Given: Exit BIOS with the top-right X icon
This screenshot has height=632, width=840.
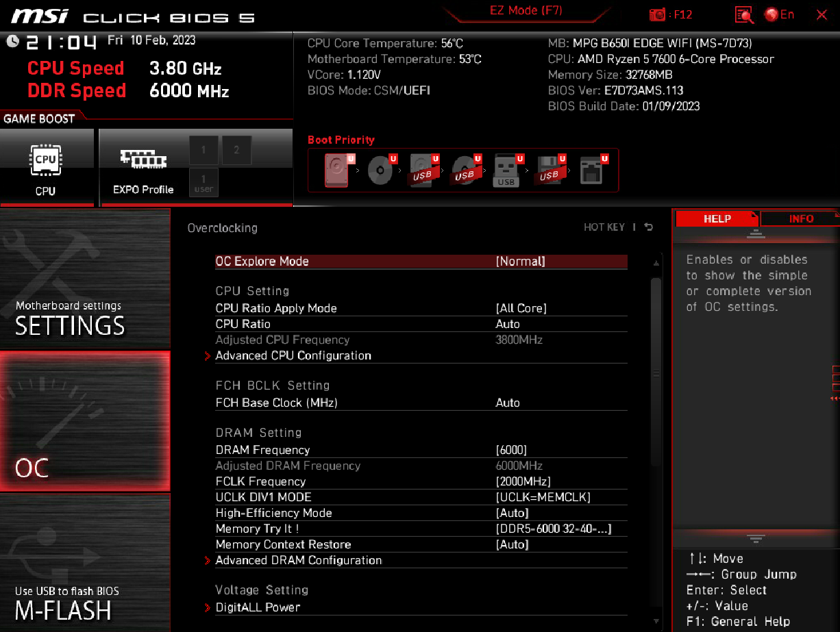Looking at the screenshot, I should coord(822,14).
